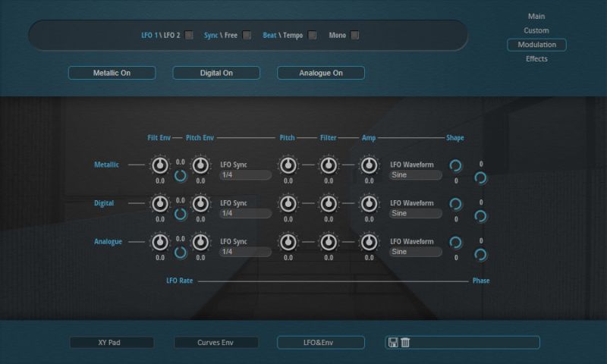Click the Digital row blue LFO Rate ring
The width and height of the screenshot is (607, 364).
point(181,214)
